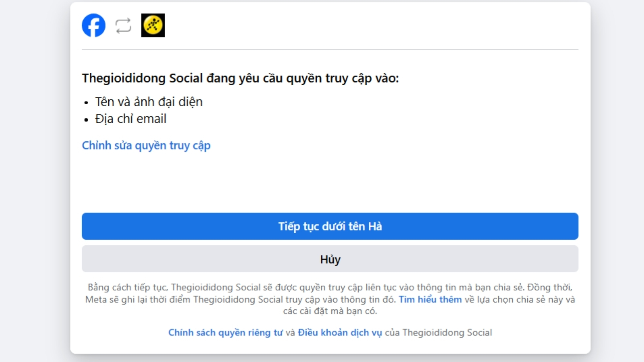Click the 'Tên và ảnh đại diện' permission text
The height and width of the screenshot is (362, 644).
[x=149, y=102]
